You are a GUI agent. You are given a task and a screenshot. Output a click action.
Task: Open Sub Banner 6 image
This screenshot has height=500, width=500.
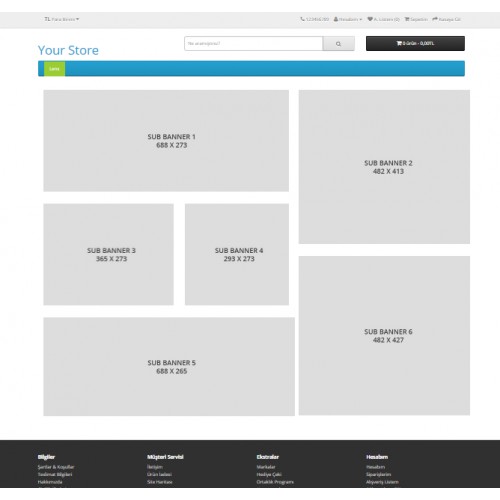[x=384, y=336]
